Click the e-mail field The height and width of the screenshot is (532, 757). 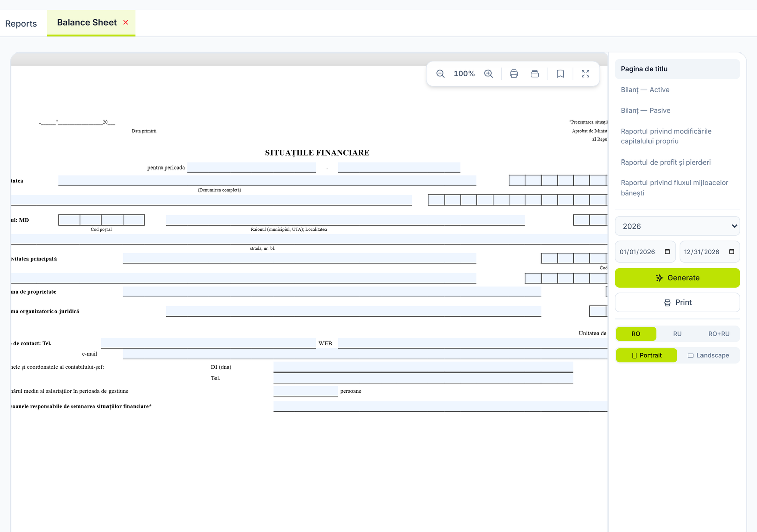[x=365, y=354]
